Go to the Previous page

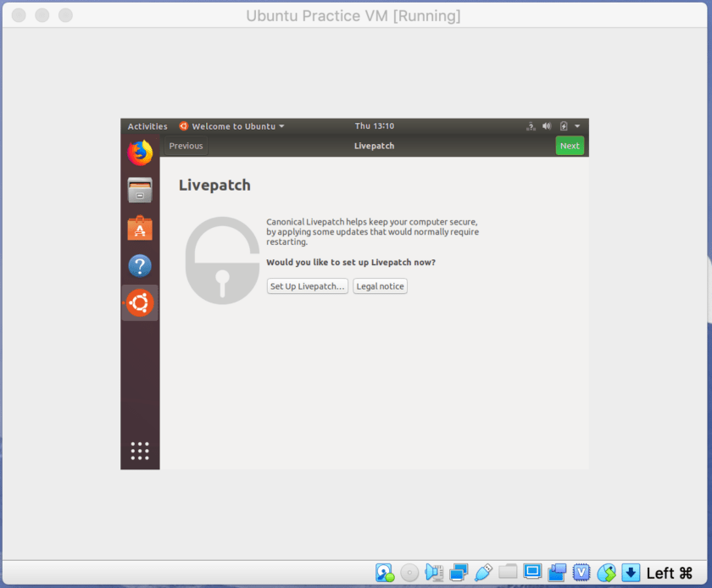(186, 146)
